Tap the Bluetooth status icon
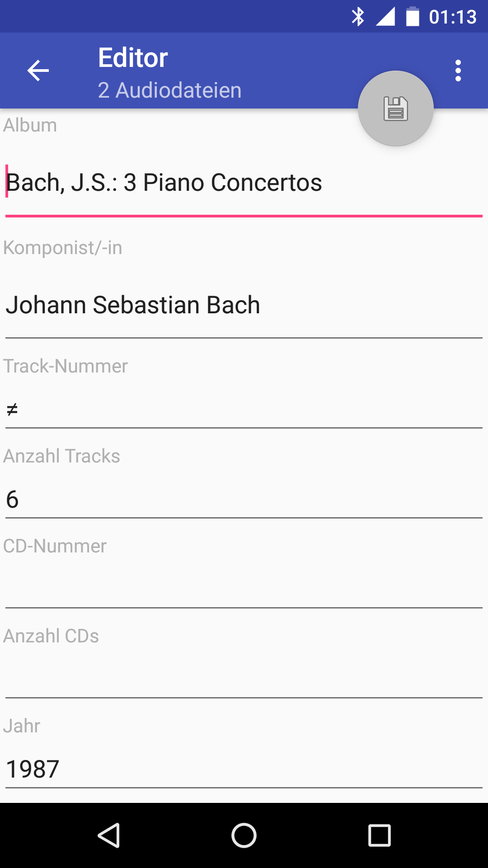Viewport: 488px width, 868px height. pyautogui.click(x=358, y=17)
